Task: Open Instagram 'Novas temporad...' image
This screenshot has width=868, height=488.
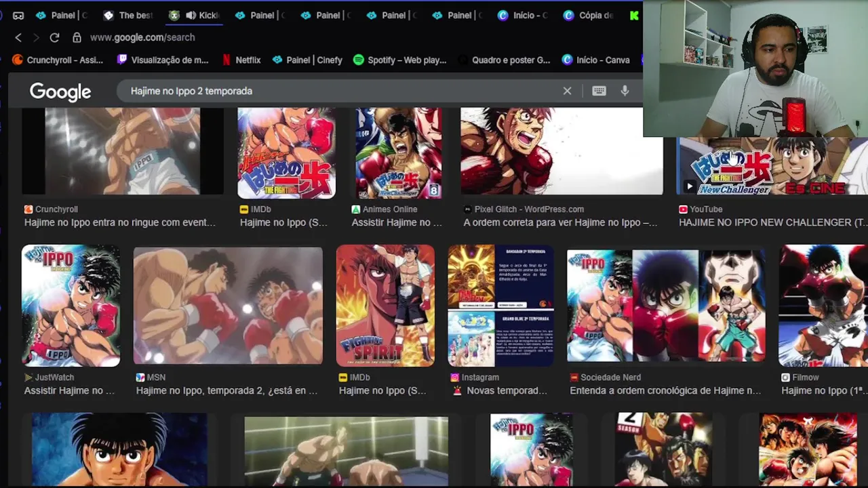Action: [x=500, y=306]
